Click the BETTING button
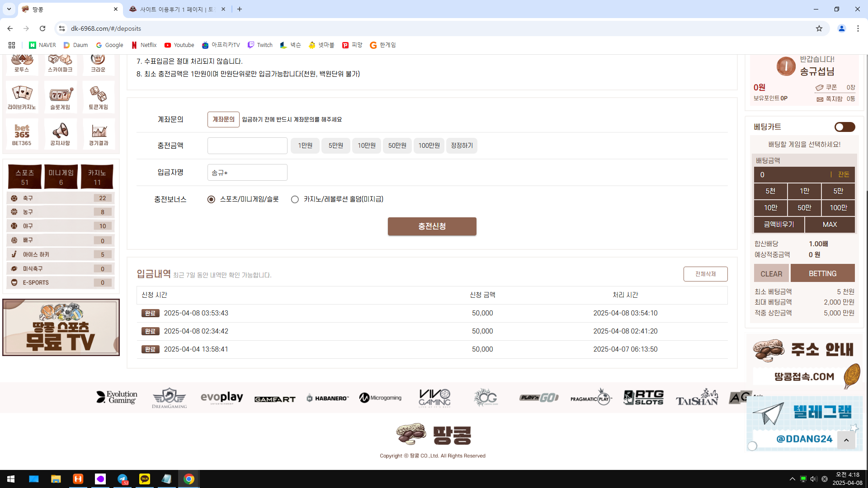This screenshot has width=868, height=488. (822, 274)
